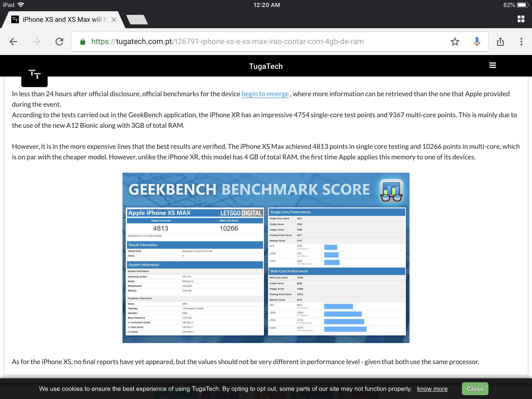Open a new tab
The image size is (532, 399).
point(137,20)
